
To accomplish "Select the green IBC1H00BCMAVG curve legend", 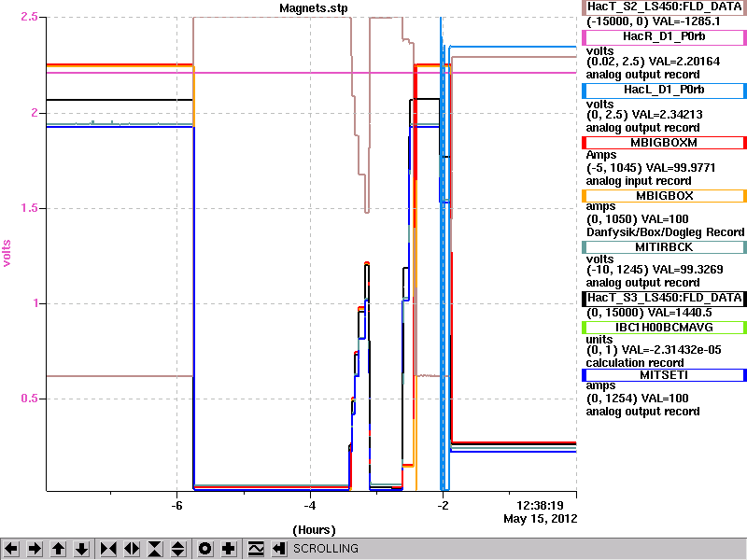I will pos(664,328).
